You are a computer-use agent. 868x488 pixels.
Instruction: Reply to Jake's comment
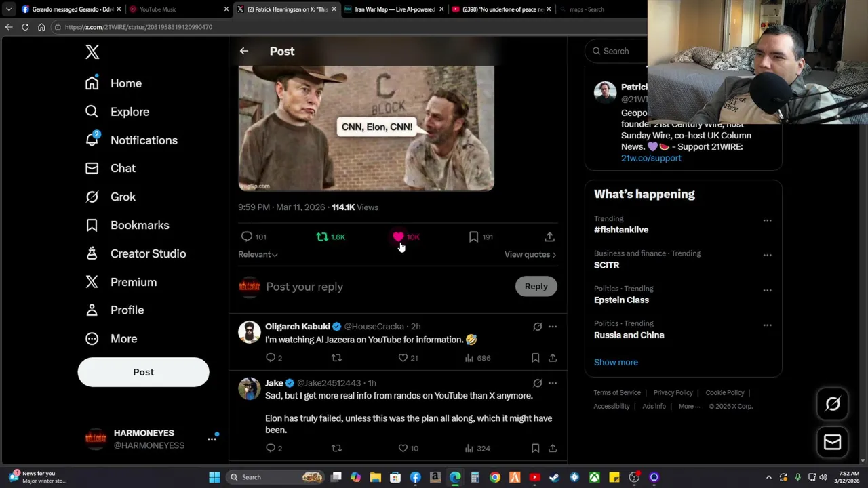point(271,448)
